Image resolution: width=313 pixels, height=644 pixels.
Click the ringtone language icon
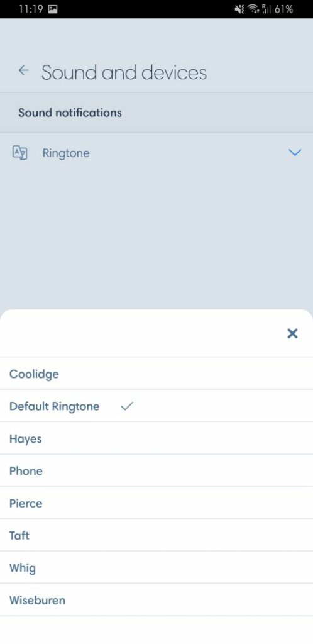pos(19,152)
